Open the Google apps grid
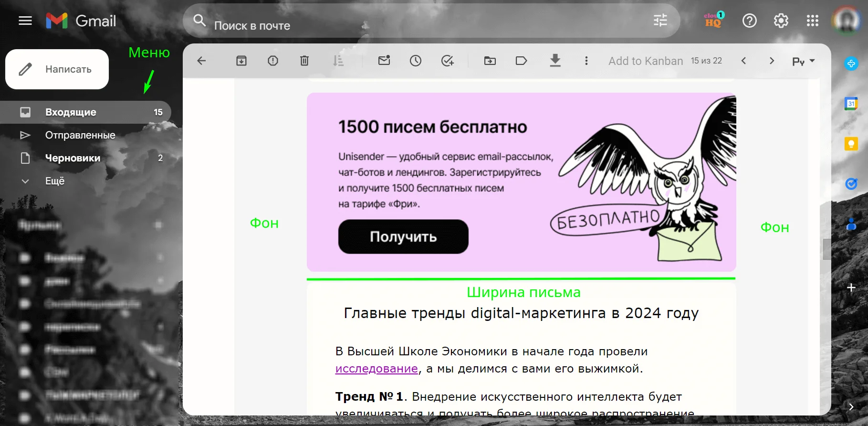Screen dimensions: 868x426 pos(812,21)
